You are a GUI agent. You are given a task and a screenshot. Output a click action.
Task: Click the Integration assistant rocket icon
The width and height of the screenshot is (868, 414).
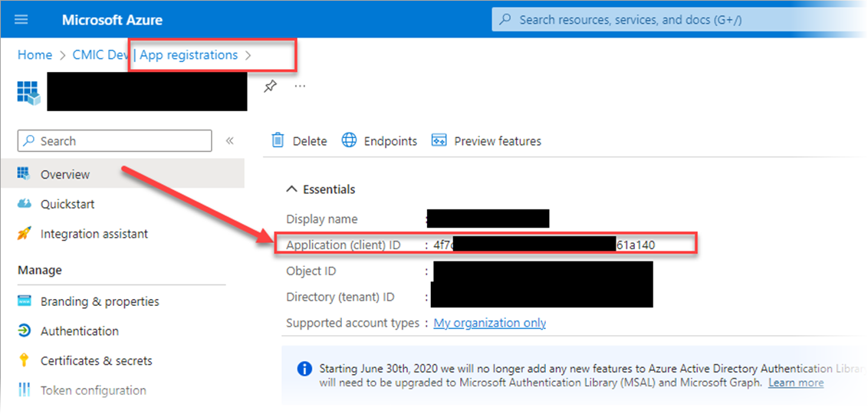pos(24,234)
